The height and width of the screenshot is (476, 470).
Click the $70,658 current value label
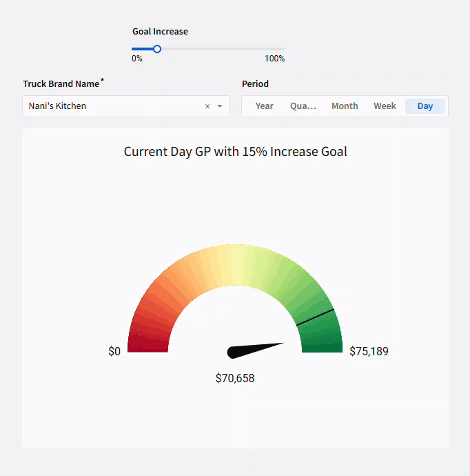tap(235, 378)
